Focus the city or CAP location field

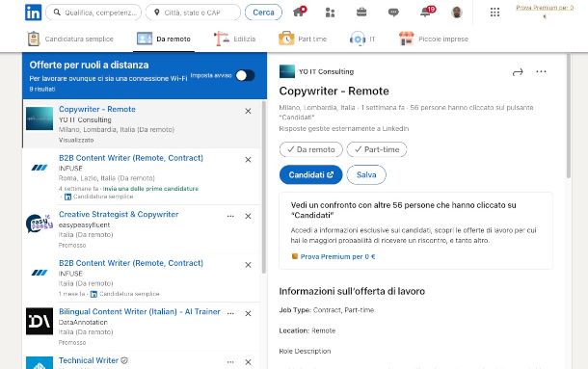pyautogui.click(x=193, y=13)
